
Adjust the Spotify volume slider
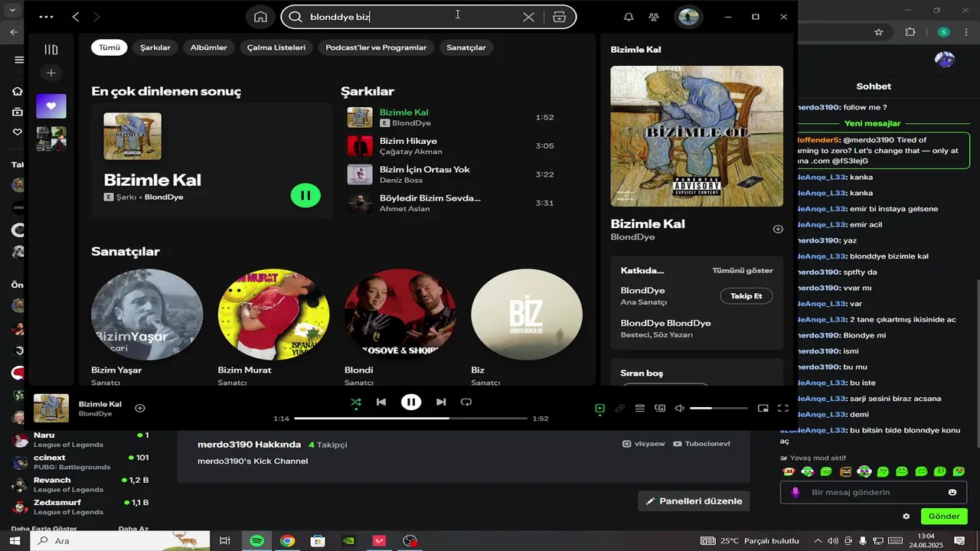[719, 409]
